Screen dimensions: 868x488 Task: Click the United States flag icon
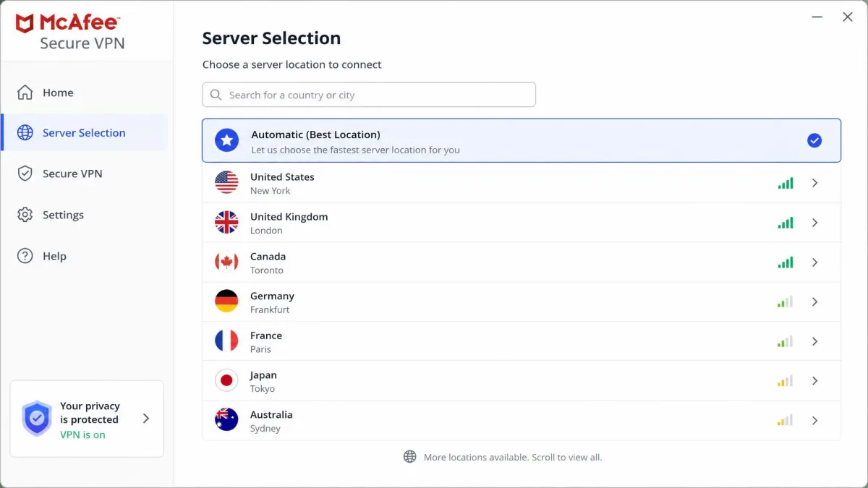226,183
